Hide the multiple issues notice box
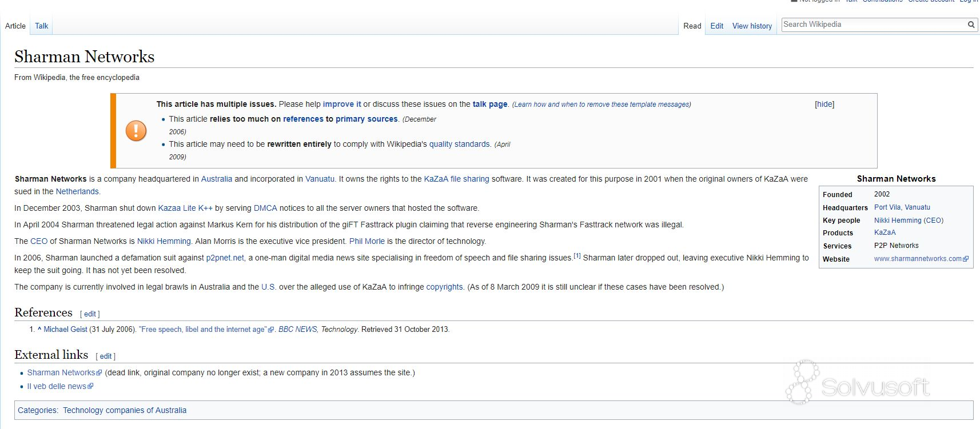The height and width of the screenshot is (429, 980). [824, 104]
